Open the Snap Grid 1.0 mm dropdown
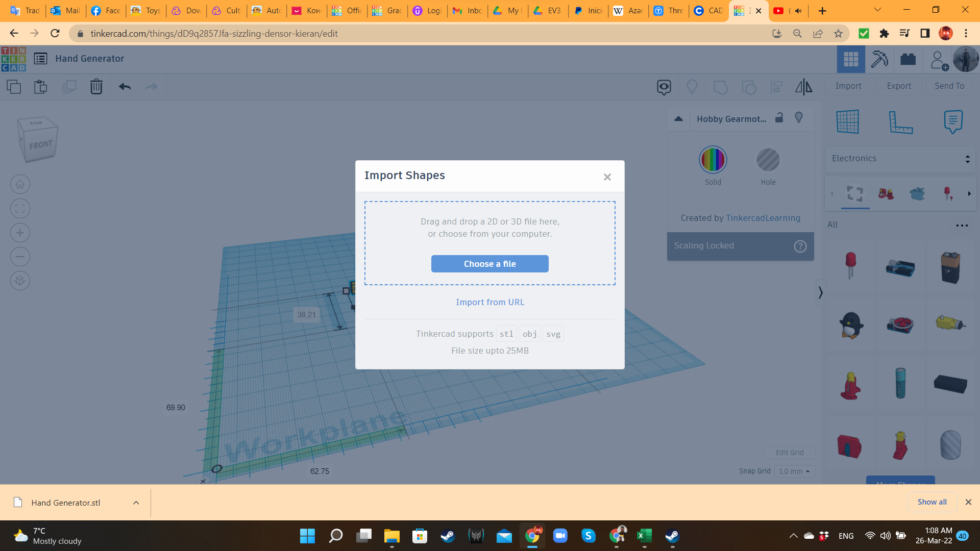The width and height of the screenshot is (980, 551). 794,471
